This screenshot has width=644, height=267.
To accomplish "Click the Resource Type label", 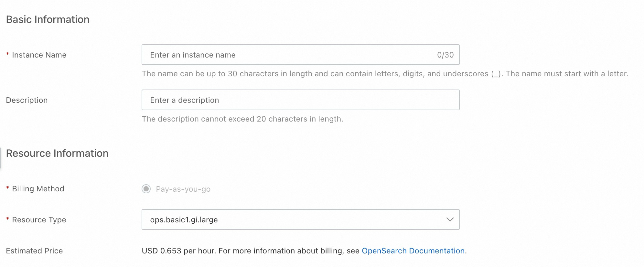I will click(39, 220).
